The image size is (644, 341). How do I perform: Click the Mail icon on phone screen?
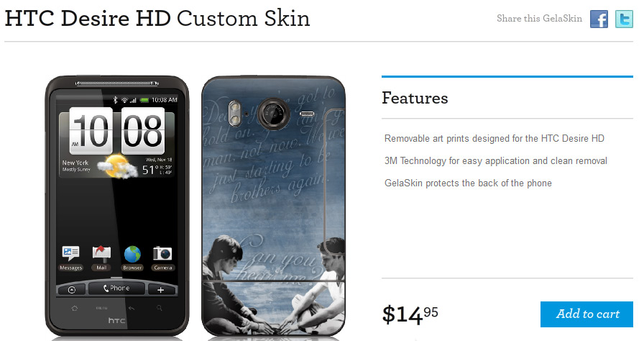pyautogui.click(x=101, y=258)
